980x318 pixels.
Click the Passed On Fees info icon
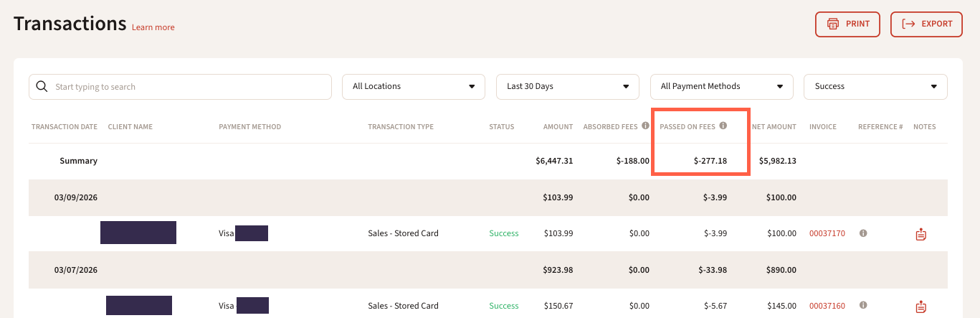pos(723,126)
